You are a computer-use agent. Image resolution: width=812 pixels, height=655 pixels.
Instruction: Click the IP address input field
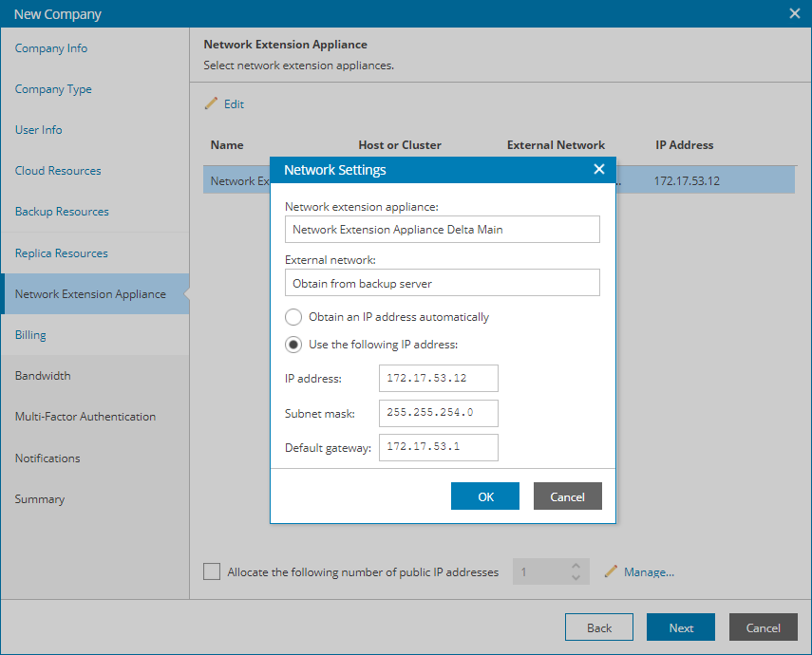tap(438, 378)
